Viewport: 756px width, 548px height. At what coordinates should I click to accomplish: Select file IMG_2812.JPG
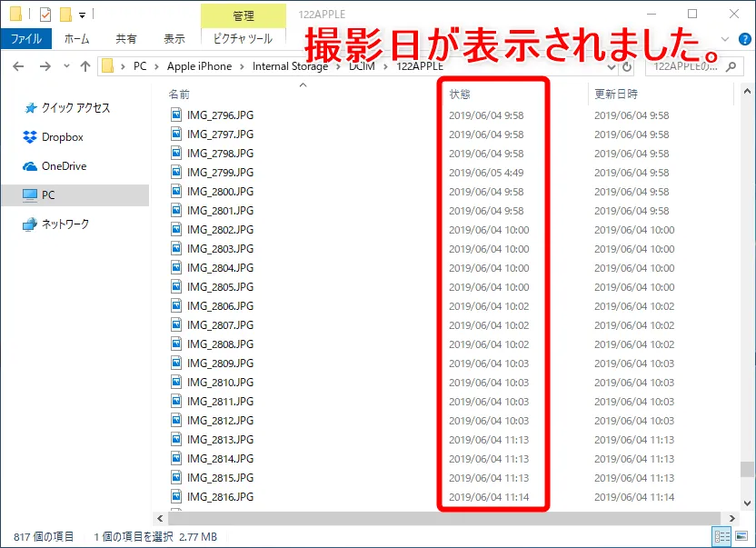(220, 420)
